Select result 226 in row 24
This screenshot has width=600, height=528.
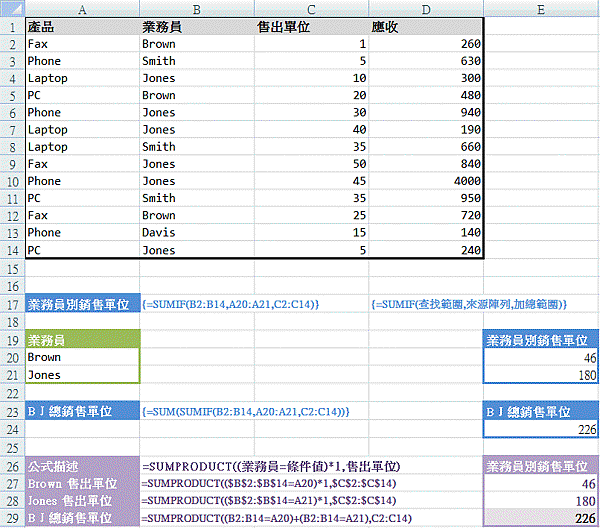541,429
